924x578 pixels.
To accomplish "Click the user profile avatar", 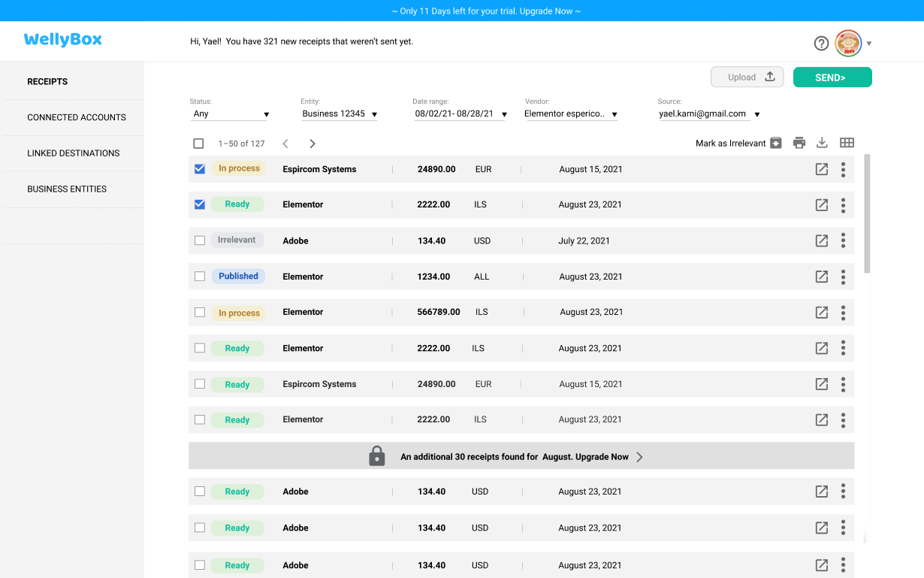I will point(849,44).
